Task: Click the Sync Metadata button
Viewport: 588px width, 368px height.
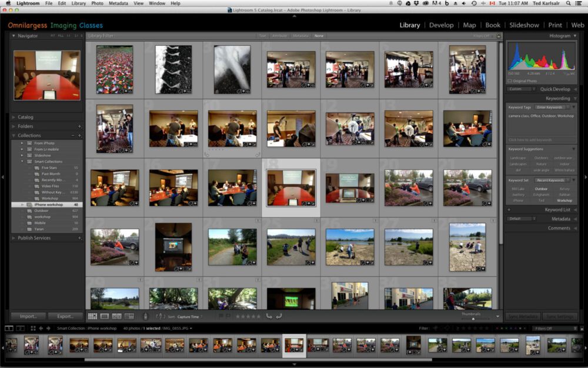Action: pyautogui.click(x=523, y=317)
